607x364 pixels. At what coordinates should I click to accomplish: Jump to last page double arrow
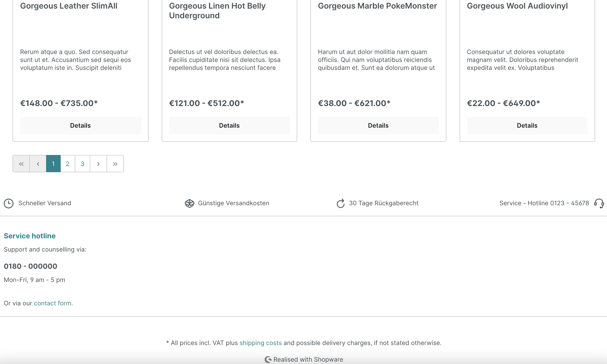pos(115,164)
